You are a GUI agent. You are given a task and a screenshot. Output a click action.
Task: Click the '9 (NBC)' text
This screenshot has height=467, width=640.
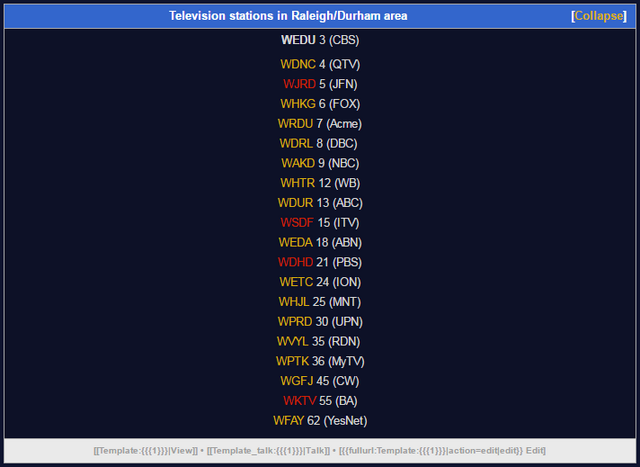(x=339, y=163)
